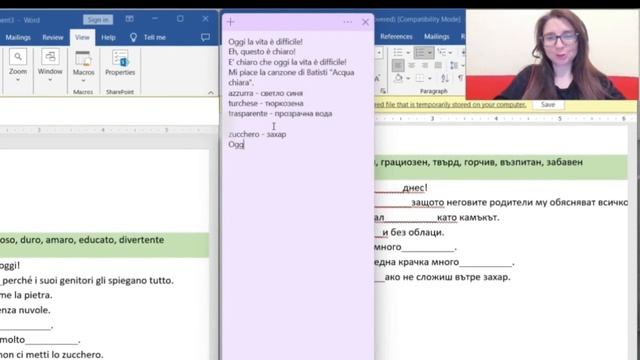Open References tab in right Word window
Image resolution: width=640 pixels, height=360 pixels.
click(x=396, y=36)
